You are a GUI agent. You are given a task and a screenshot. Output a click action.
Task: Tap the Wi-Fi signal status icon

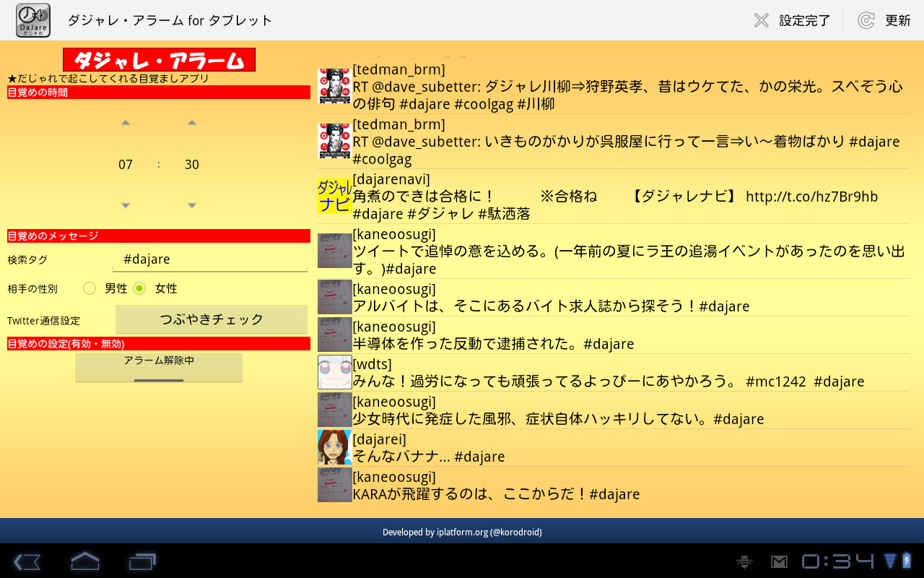tap(890, 561)
